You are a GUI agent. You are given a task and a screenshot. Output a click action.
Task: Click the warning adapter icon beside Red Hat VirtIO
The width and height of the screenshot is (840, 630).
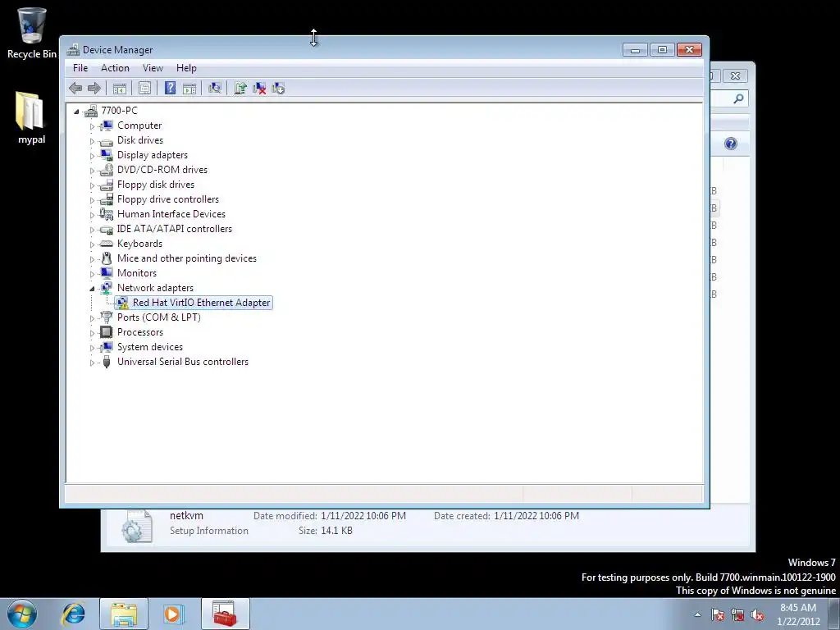pos(123,304)
